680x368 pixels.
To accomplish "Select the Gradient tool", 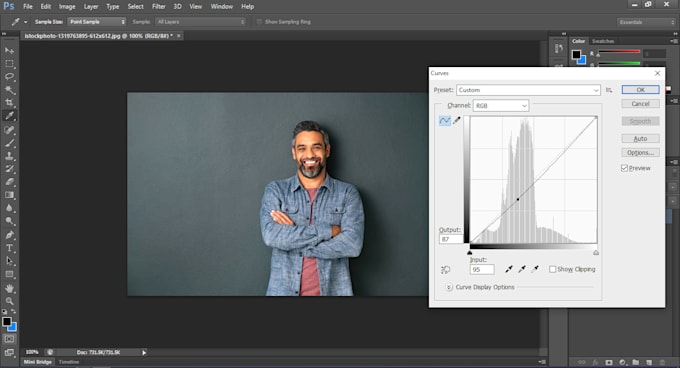I will coord(9,195).
